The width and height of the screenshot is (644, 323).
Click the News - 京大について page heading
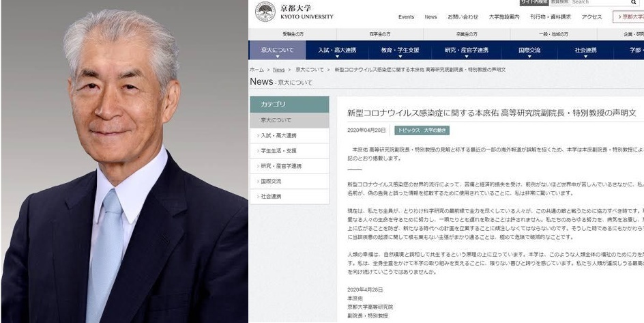coord(281,82)
